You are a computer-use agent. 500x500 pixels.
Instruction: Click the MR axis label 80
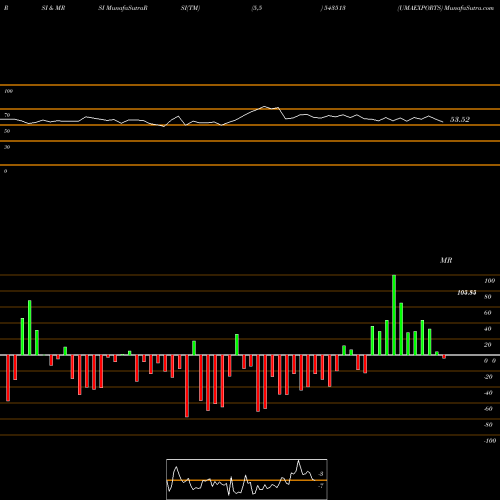(x=488, y=297)
